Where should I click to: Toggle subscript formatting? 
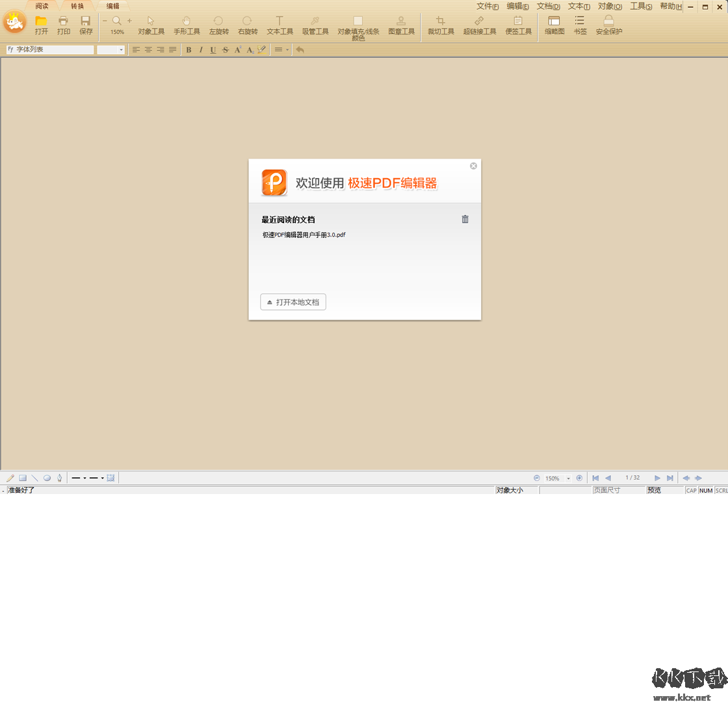click(x=250, y=49)
